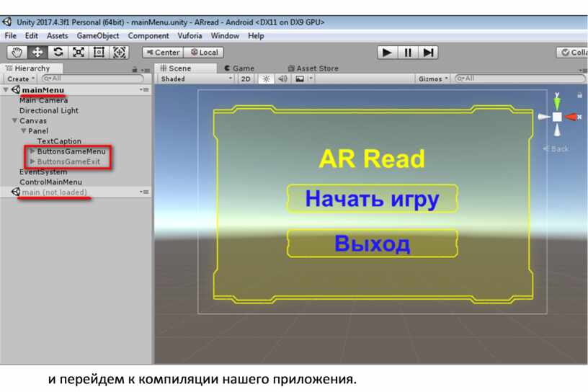Toggle 2D scene view mode
Viewport: 588px width, 392px height.
[246, 79]
